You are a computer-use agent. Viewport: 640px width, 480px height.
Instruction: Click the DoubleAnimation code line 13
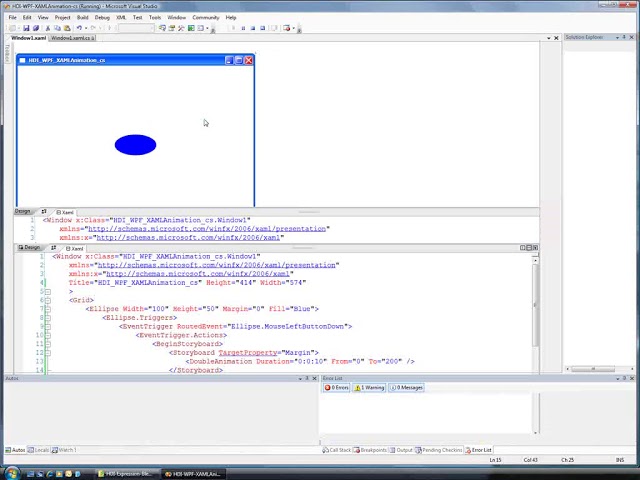coord(300,362)
